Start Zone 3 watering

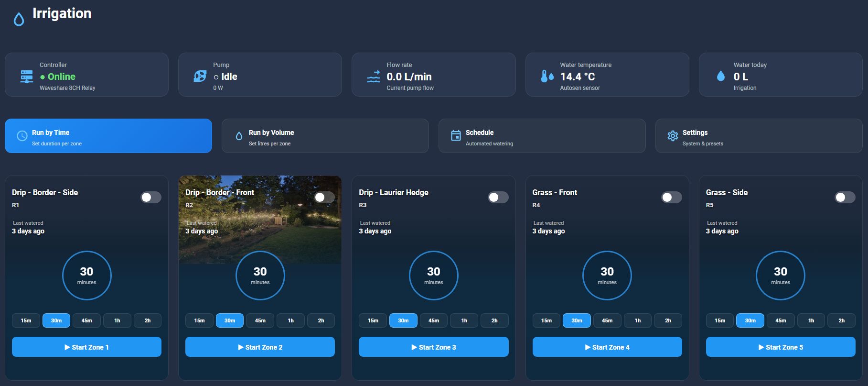pyautogui.click(x=434, y=347)
